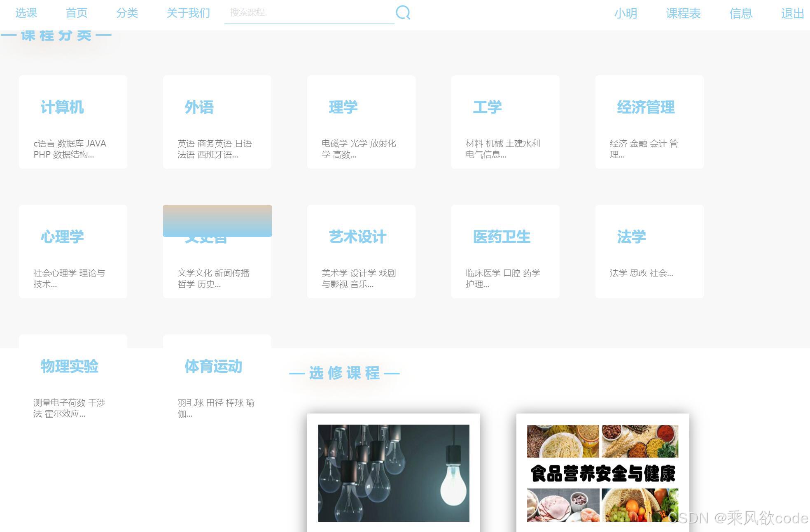Click the 退出 logout link

[792, 13]
